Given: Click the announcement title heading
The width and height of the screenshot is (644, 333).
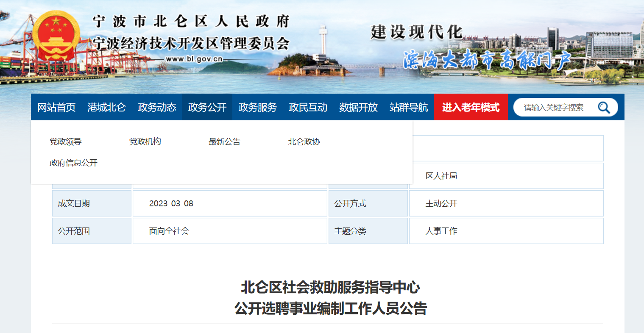Looking at the screenshot, I should 330,298.
